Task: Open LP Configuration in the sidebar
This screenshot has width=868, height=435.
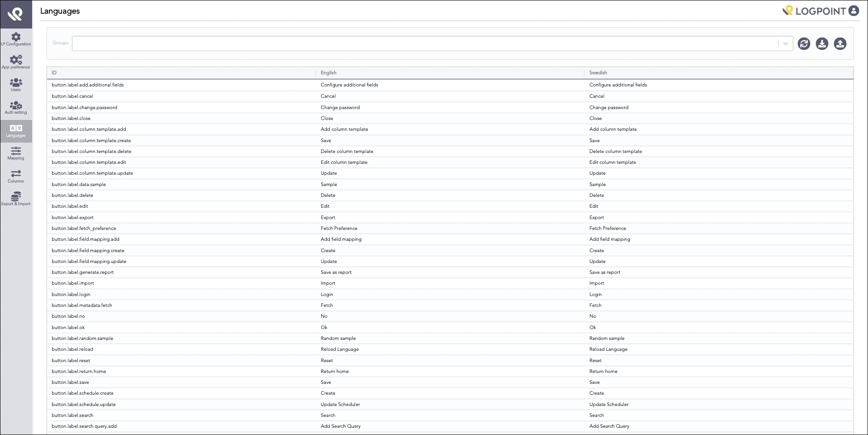Action: [16, 39]
